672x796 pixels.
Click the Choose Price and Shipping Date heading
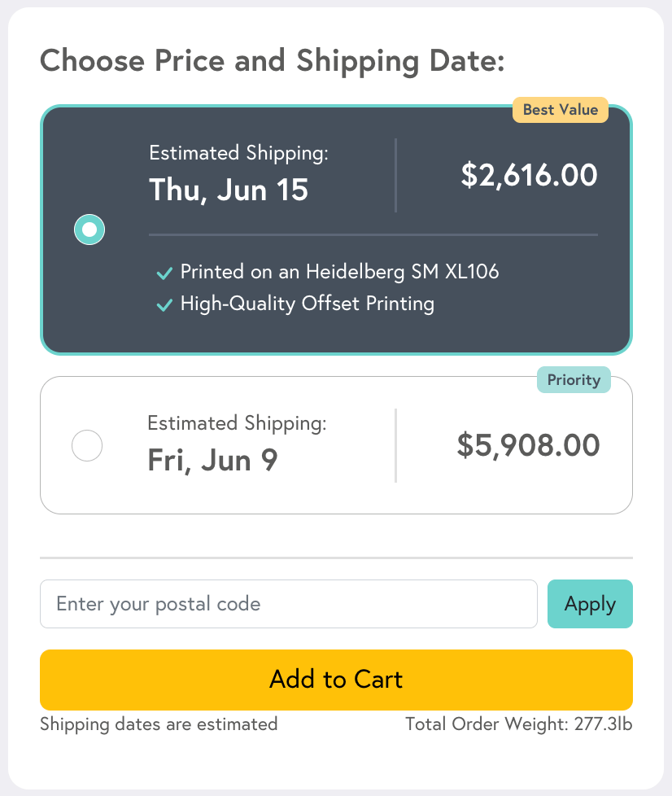(x=273, y=61)
